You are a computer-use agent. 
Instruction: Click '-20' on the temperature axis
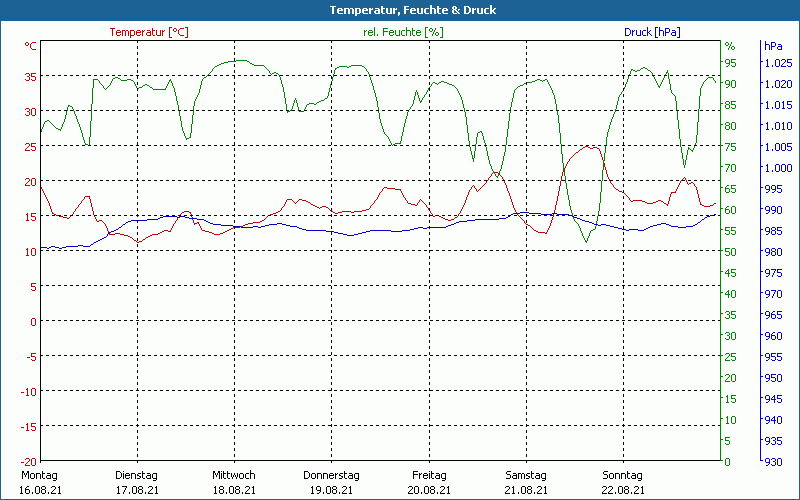29,461
